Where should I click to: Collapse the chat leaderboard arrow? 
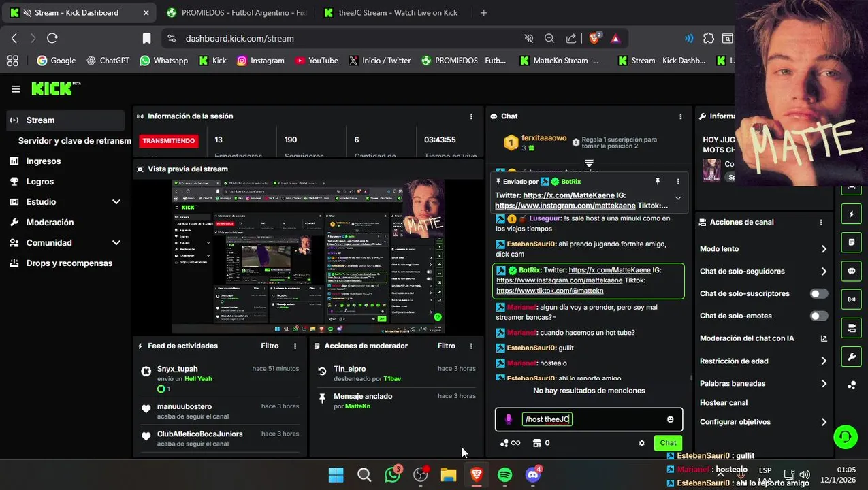click(x=589, y=163)
